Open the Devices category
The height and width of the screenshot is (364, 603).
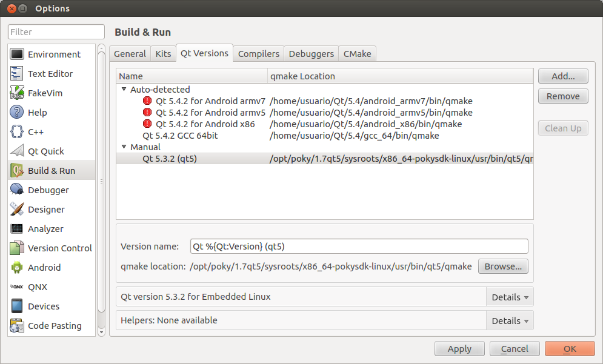click(x=43, y=306)
